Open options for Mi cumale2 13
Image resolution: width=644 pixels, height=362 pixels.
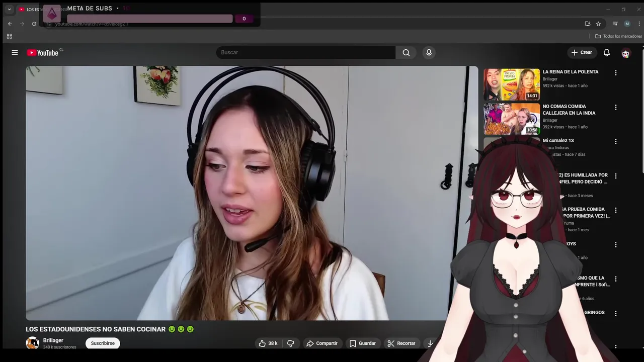pos(615,141)
